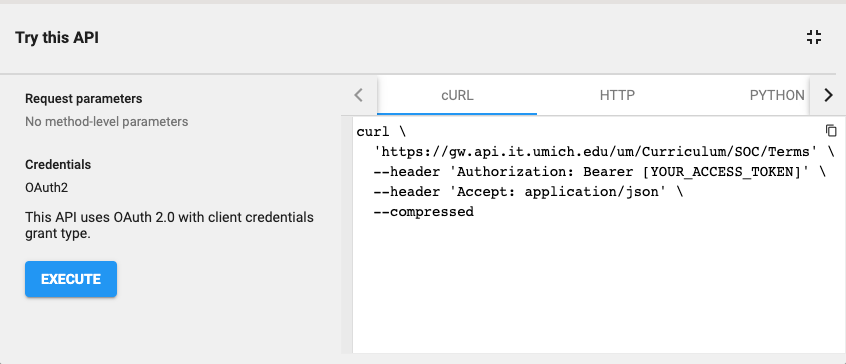
Task: Click the No method-level parameters text
Action: pos(107,122)
